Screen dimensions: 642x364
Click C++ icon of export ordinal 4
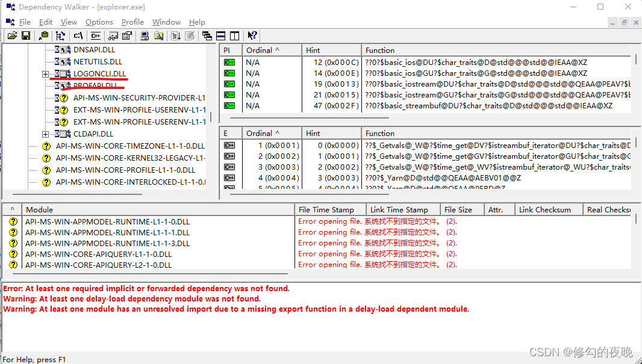click(x=229, y=178)
